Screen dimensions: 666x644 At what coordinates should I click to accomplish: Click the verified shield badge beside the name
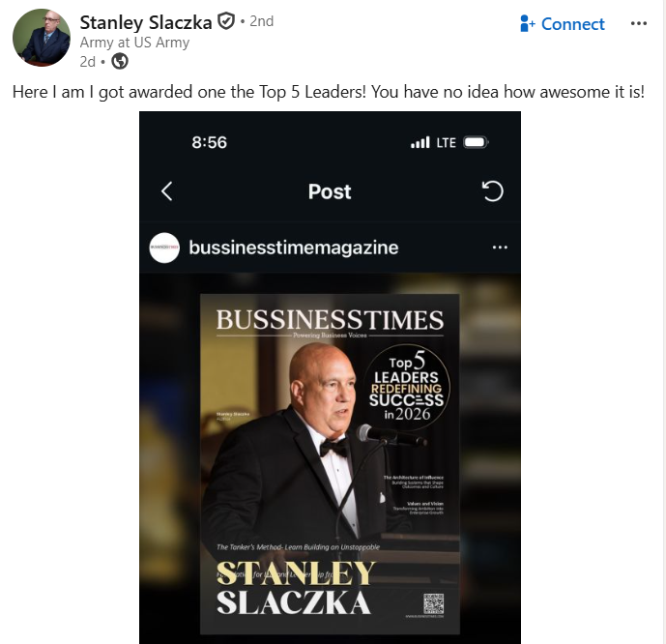click(225, 22)
